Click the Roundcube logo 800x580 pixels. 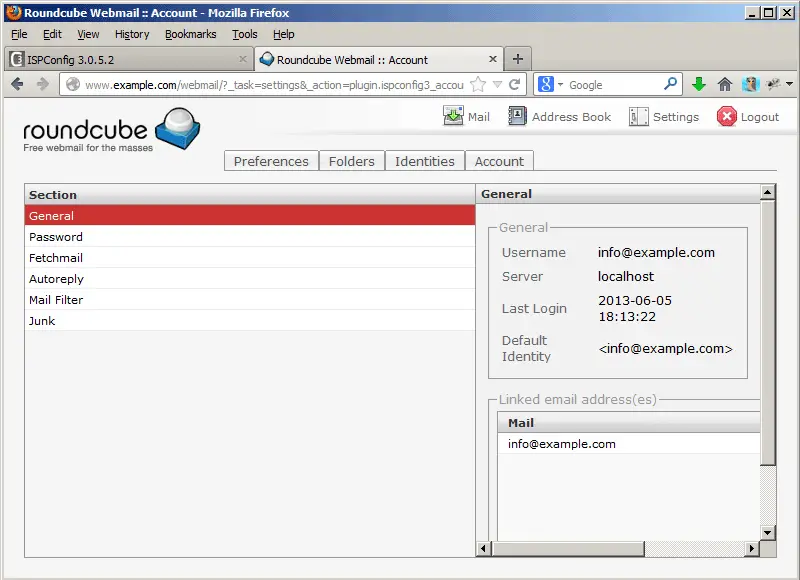112,130
